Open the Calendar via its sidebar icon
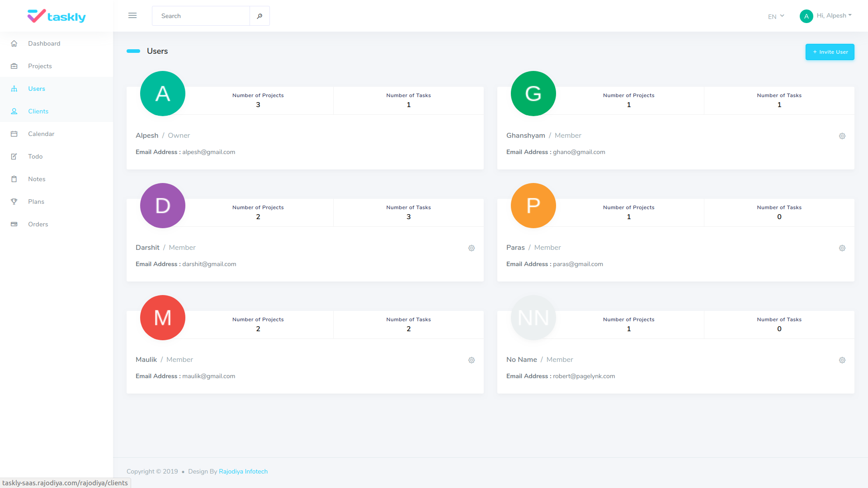Screen dimensions: 868x488 [14, 134]
